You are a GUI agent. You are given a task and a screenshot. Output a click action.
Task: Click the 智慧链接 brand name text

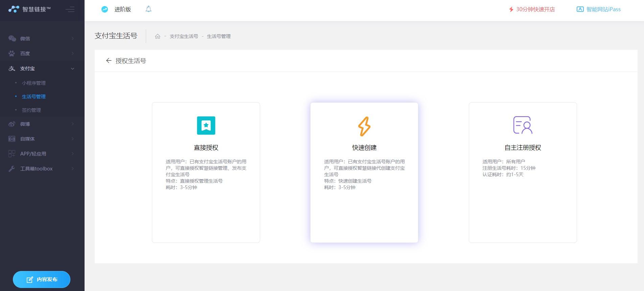37,9
